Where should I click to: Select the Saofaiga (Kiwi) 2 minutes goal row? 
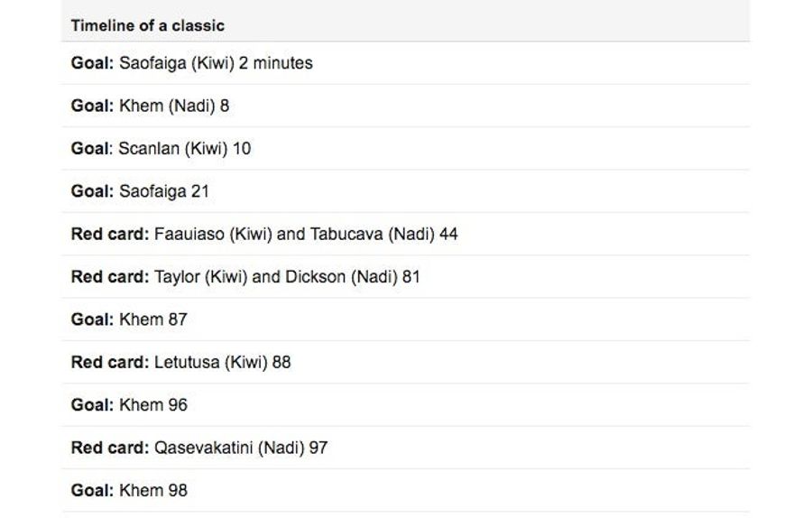(405, 63)
